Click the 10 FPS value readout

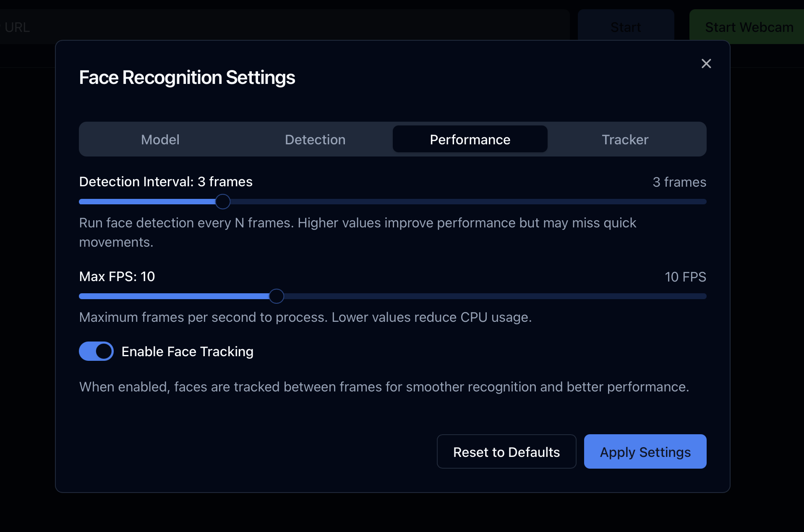click(686, 276)
